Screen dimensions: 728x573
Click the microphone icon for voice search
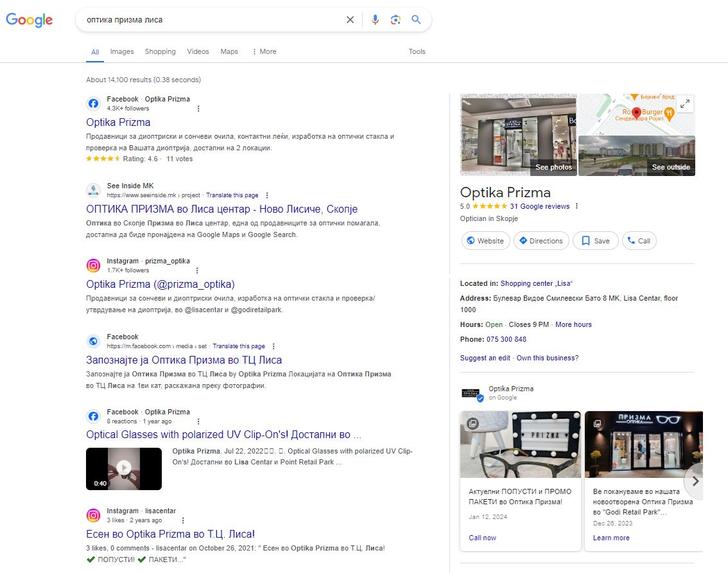coord(375,20)
